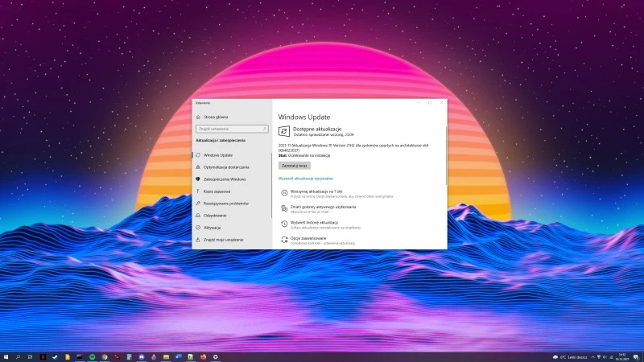Click Wstrzymaj aktualizacje na 7 dni

point(316,191)
